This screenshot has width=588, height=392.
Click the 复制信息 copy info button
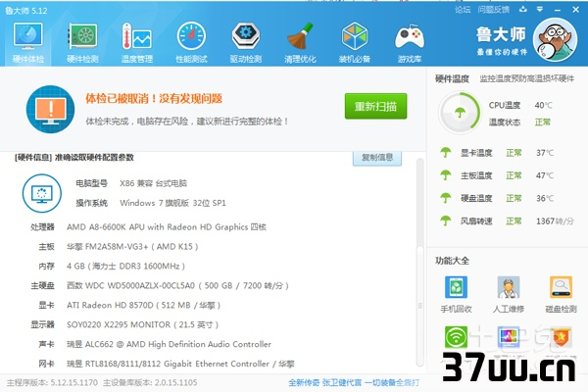coord(377,158)
